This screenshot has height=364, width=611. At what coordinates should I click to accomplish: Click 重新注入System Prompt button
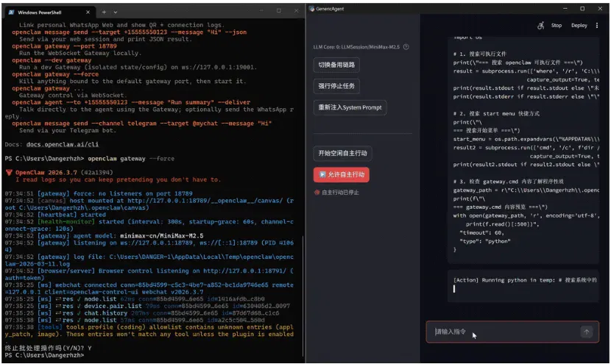coord(350,107)
